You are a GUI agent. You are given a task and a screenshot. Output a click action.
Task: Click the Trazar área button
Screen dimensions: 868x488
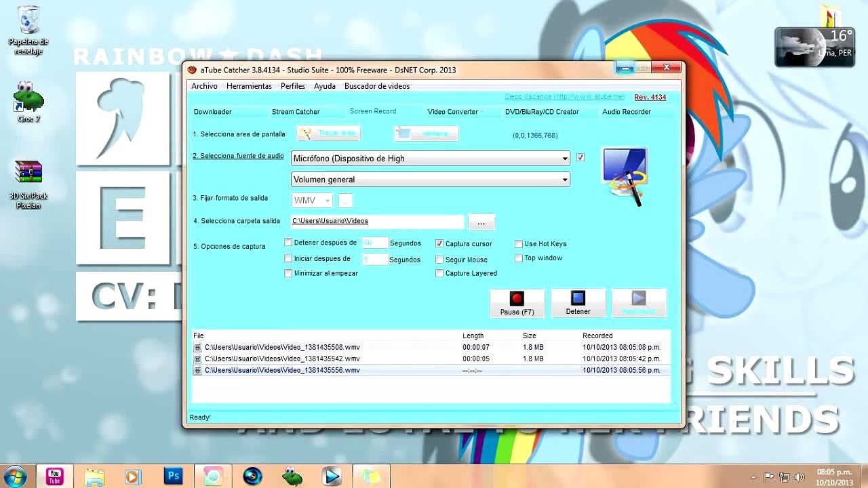tap(328, 133)
